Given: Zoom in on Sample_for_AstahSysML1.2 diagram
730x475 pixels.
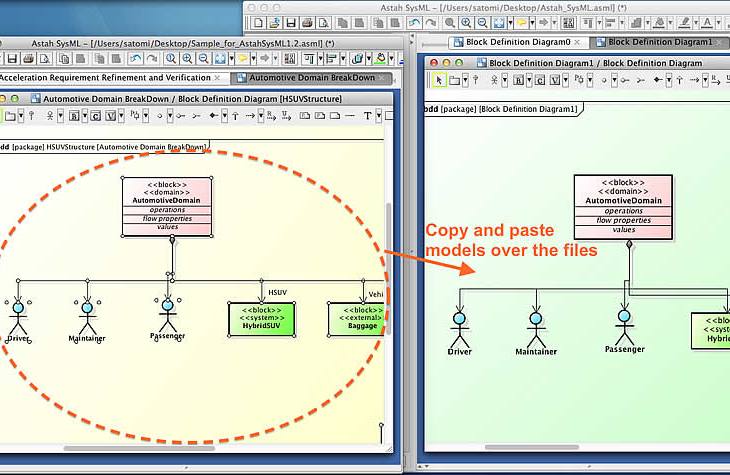Looking at the screenshot, I should [187, 59].
